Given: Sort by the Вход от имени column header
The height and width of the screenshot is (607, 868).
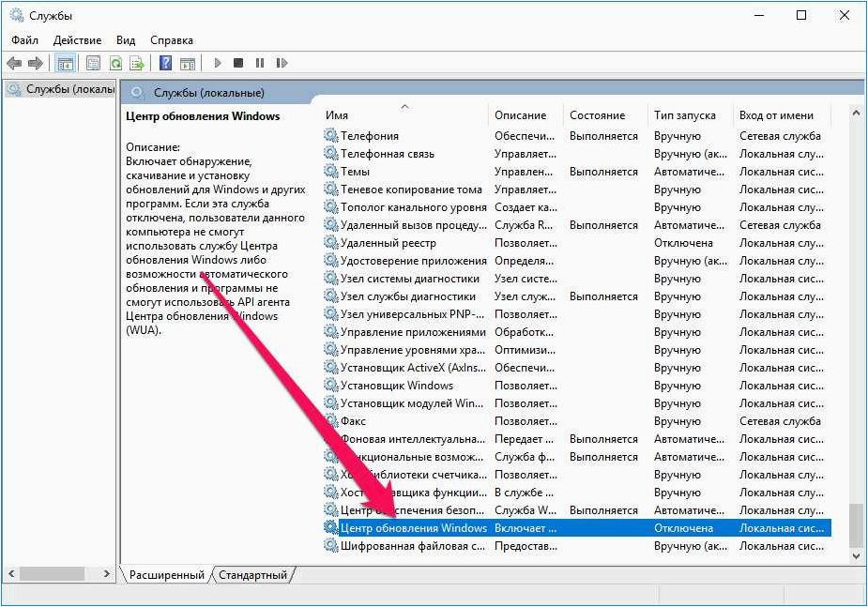Looking at the screenshot, I should coord(783,115).
